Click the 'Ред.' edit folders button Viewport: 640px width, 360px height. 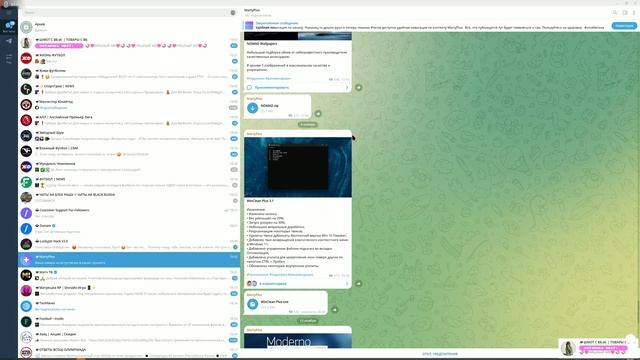(x=9, y=58)
